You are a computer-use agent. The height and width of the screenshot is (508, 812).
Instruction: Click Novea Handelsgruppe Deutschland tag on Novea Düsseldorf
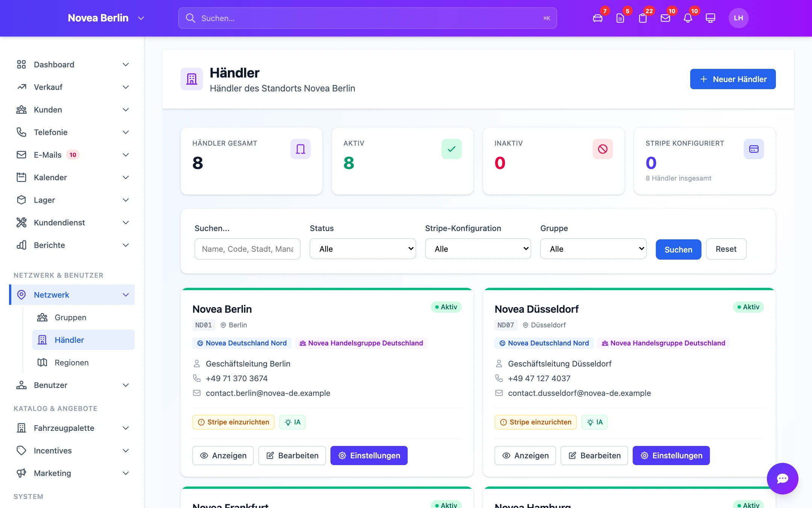pos(663,343)
